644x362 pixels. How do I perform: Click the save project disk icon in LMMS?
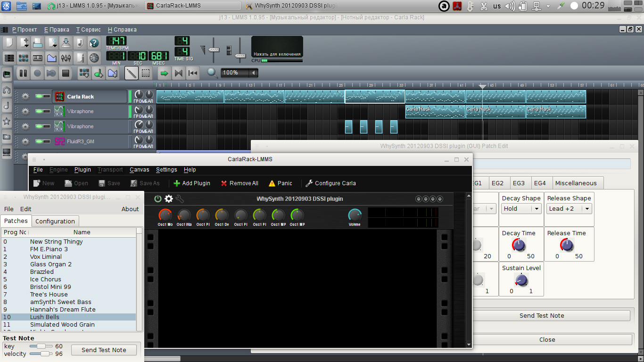66,43
